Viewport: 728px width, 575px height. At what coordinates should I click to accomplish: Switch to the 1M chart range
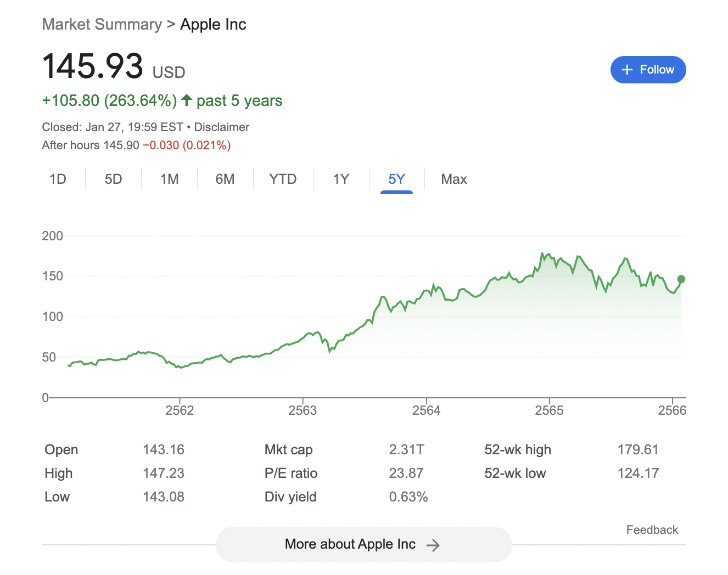click(x=170, y=179)
